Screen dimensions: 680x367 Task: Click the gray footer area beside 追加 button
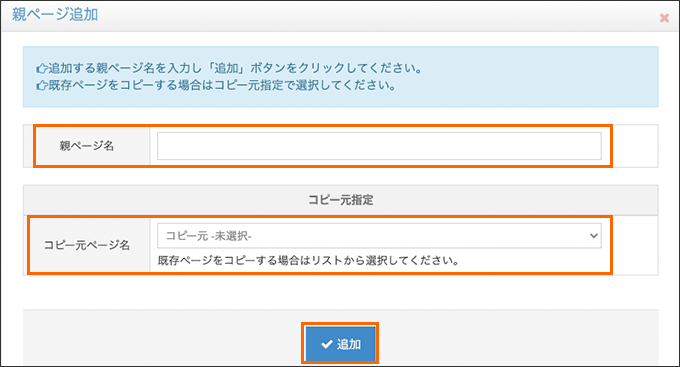click(516, 338)
